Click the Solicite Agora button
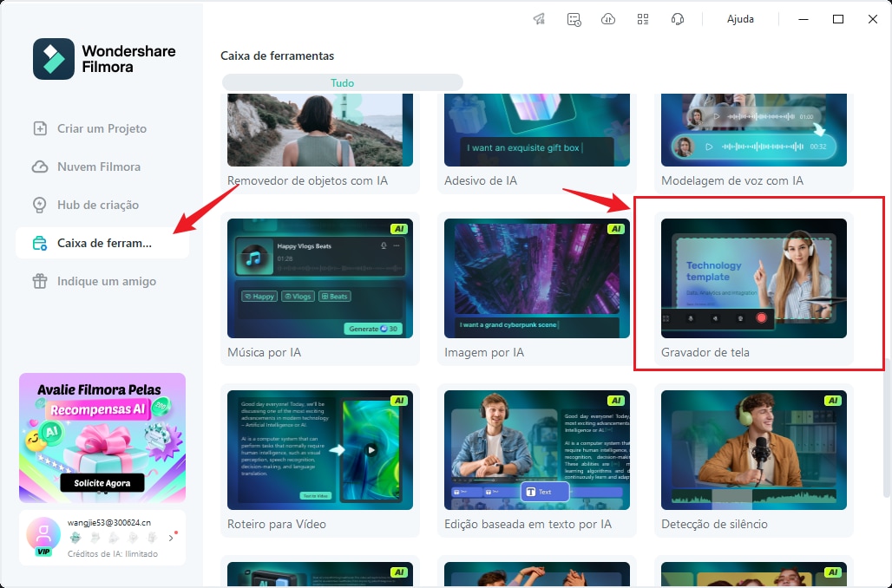 click(102, 483)
